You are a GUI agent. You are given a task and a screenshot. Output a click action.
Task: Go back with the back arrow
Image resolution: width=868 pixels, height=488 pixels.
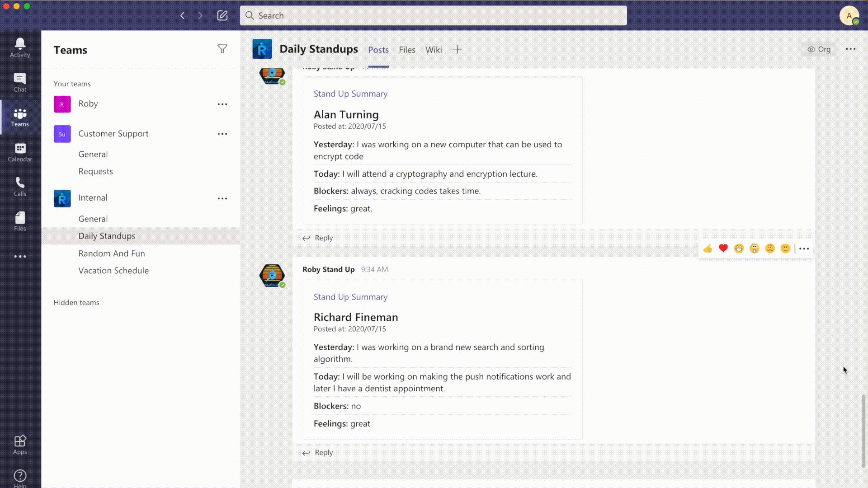click(x=183, y=16)
